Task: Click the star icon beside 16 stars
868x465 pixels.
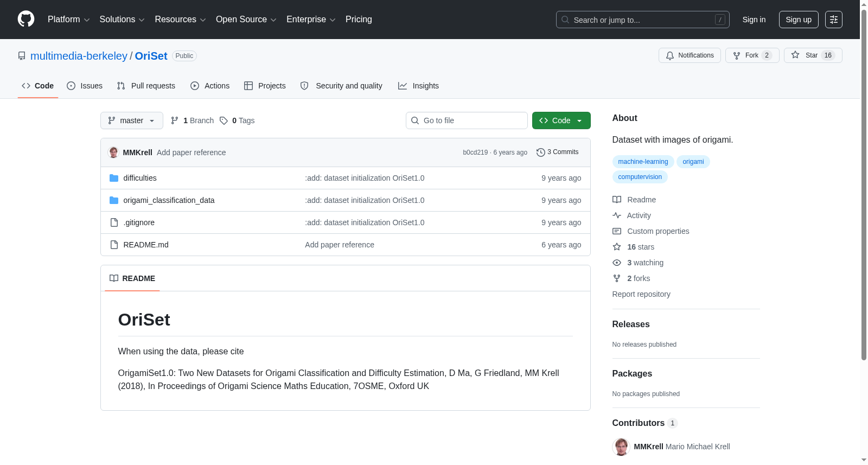Action: pos(617,247)
